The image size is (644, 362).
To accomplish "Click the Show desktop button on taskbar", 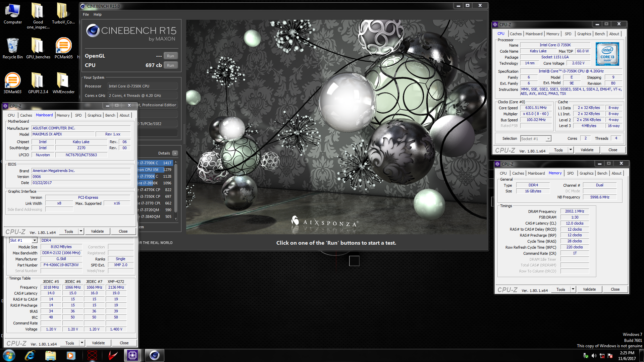I will (641, 355).
